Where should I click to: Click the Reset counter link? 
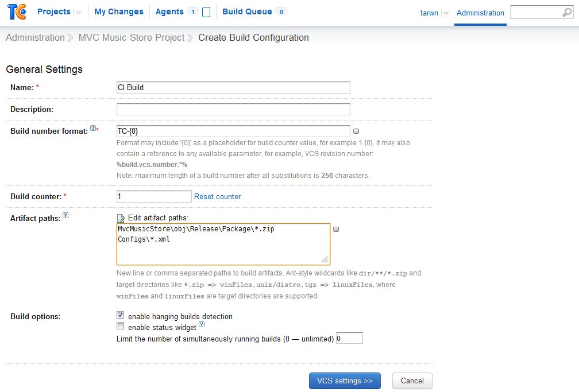tap(218, 197)
